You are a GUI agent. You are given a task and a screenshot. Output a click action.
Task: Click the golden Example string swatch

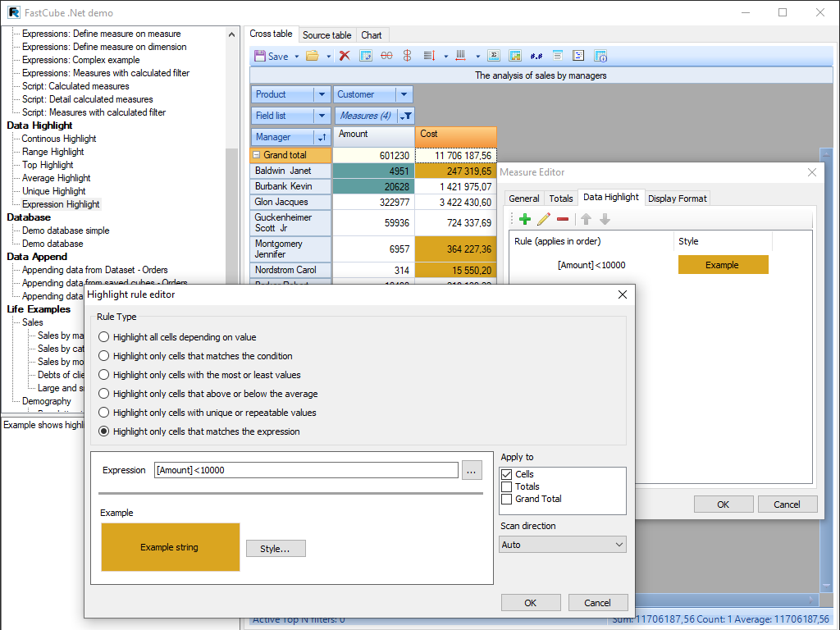(x=170, y=547)
